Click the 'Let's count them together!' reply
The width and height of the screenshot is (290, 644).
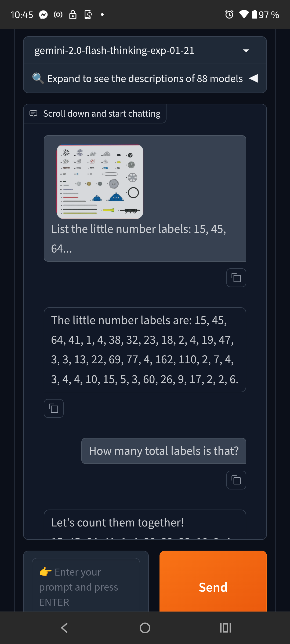point(118,522)
